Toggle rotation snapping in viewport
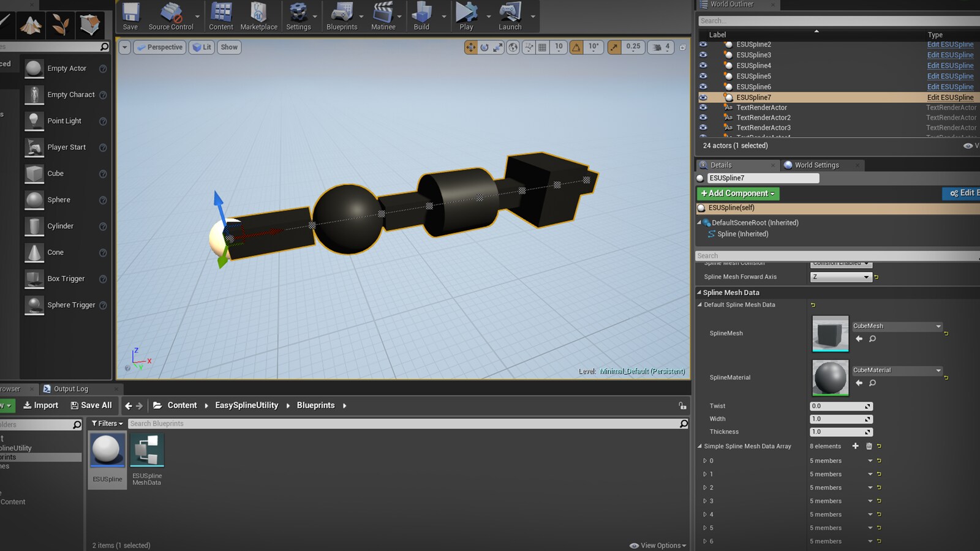Viewport: 980px width, 551px height. pos(576,47)
